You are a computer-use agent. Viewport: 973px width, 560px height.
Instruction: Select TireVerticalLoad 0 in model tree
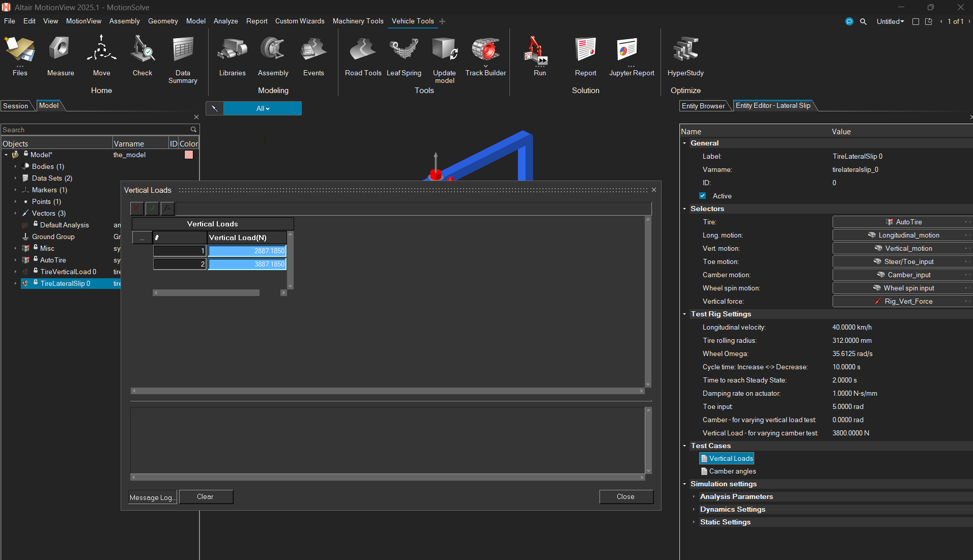point(68,272)
